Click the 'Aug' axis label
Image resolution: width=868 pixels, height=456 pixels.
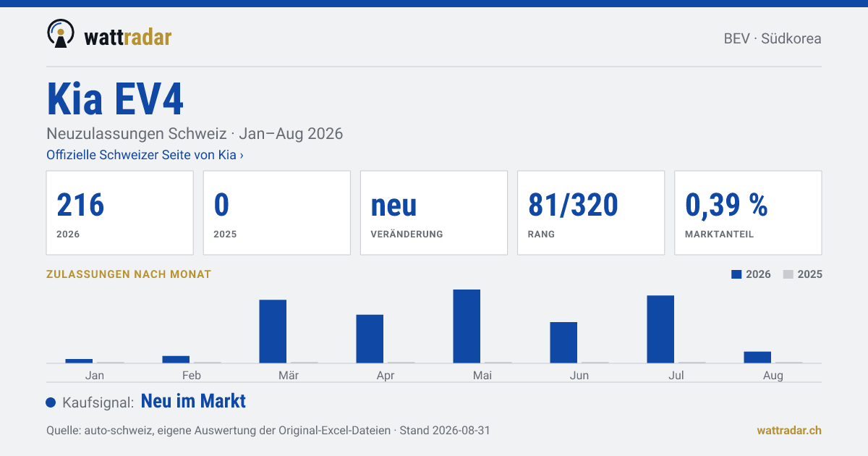773,375
